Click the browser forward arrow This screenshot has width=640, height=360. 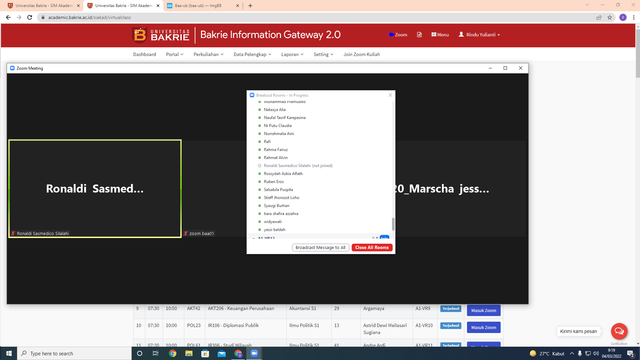(19, 18)
